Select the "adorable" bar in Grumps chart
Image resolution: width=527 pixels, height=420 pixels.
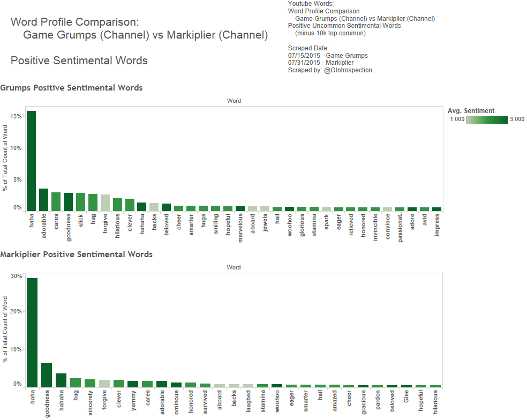[x=43, y=200]
